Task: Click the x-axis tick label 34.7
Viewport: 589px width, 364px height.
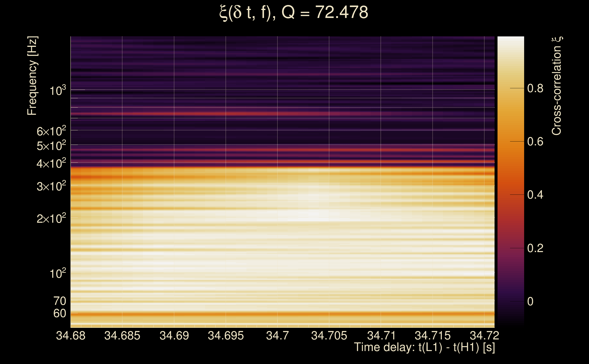Action: pyautogui.click(x=277, y=336)
